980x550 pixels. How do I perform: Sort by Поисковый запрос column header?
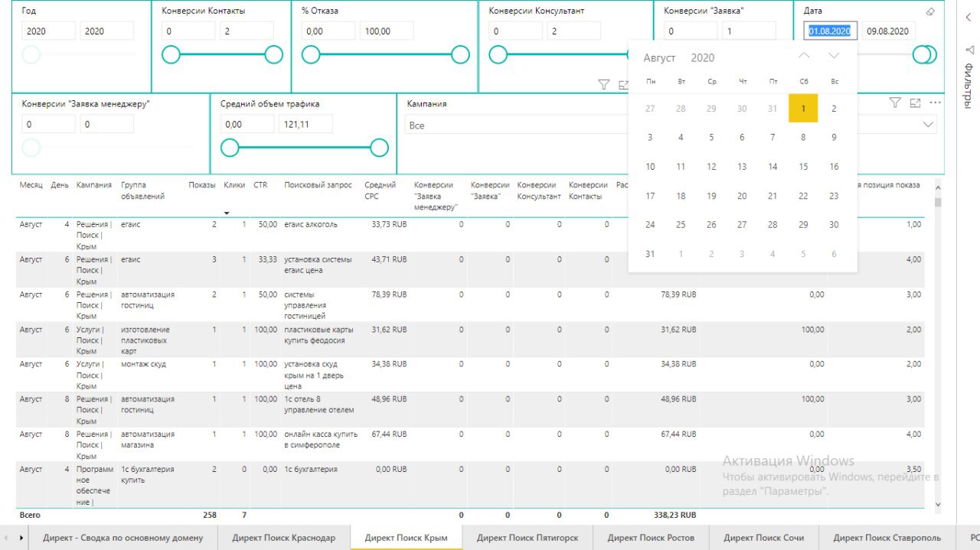click(318, 185)
